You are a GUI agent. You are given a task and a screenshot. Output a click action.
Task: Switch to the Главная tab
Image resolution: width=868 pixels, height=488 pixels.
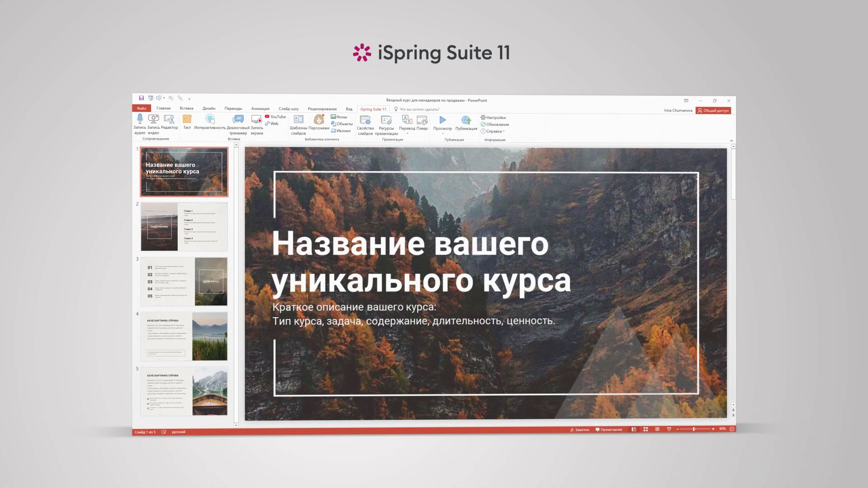point(164,108)
